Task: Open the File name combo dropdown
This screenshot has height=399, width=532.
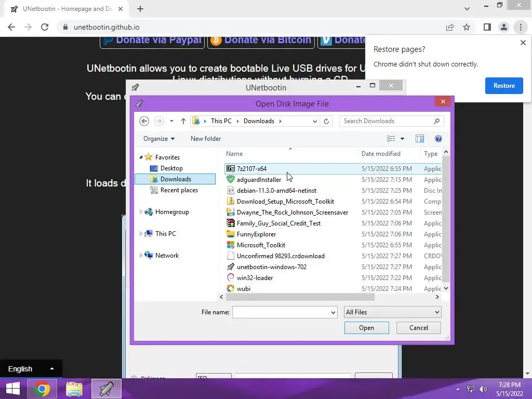Action: (x=333, y=312)
